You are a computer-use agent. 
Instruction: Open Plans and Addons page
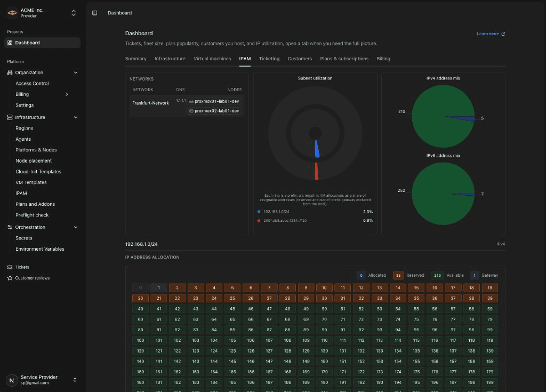click(x=35, y=204)
